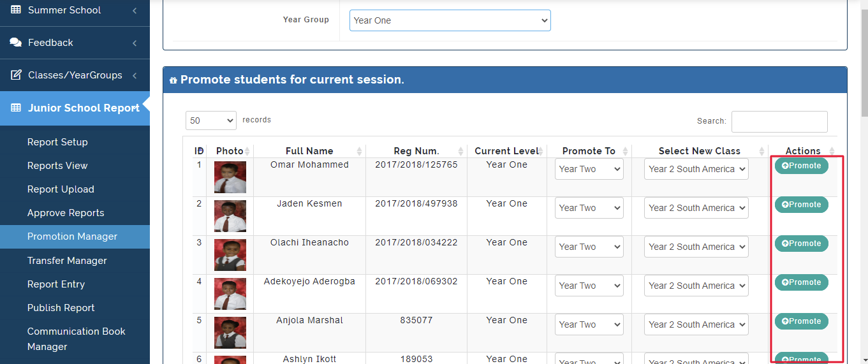
Task: Click reg number 2017/2018/497938
Action: (416, 203)
